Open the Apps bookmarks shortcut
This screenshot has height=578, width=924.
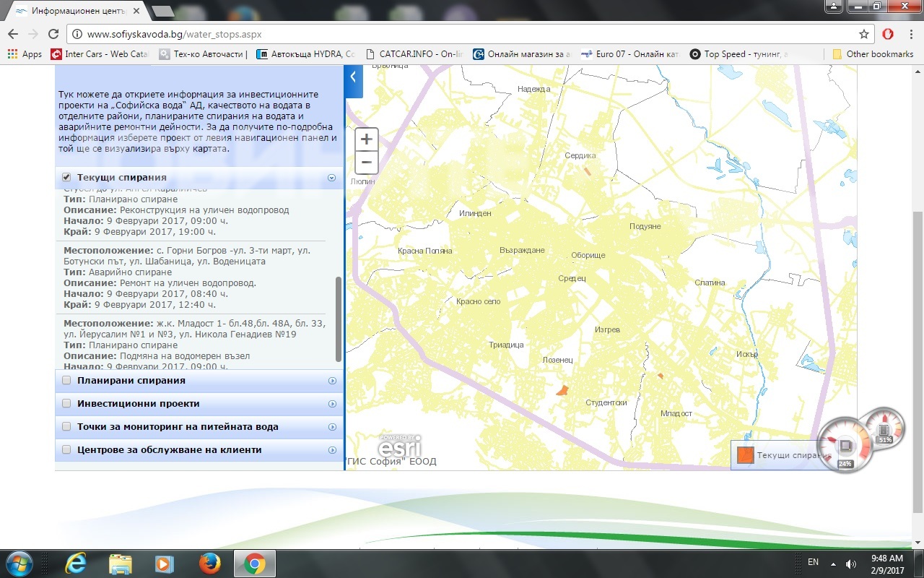click(x=25, y=54)
